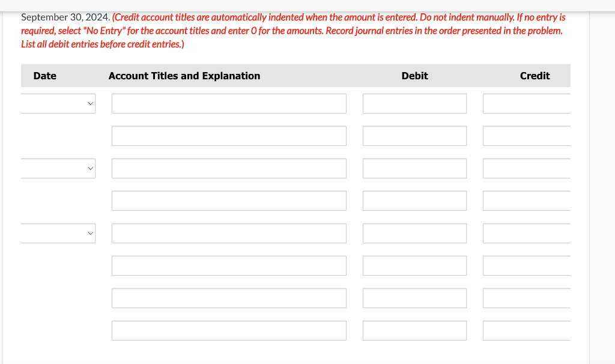
Task: Select the fourth account title field
Action: point(229,201)
